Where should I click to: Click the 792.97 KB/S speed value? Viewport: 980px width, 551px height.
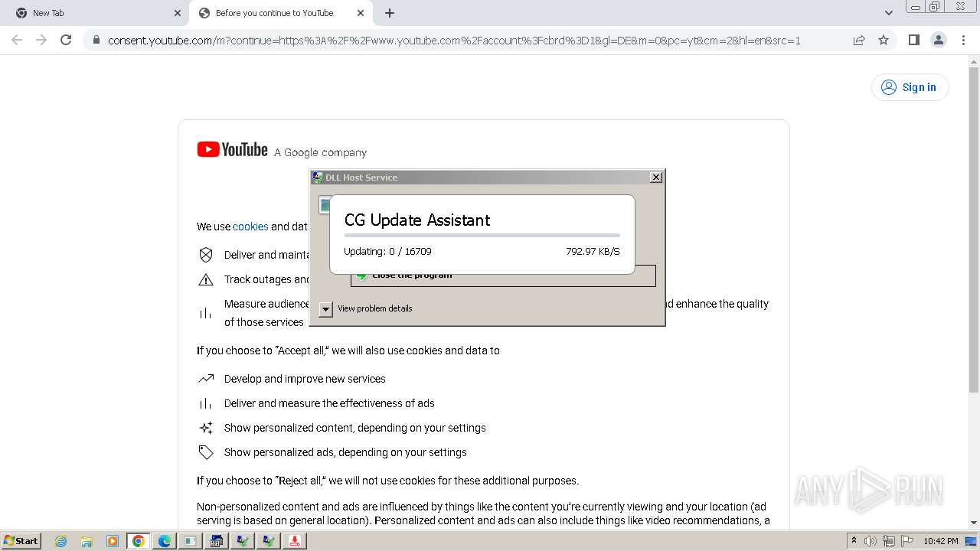(x=593, y=251)
